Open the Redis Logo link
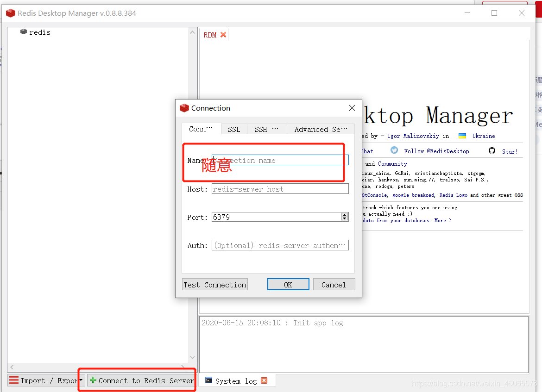The height and width of the screenshot is (392, 542). (453, 195)
